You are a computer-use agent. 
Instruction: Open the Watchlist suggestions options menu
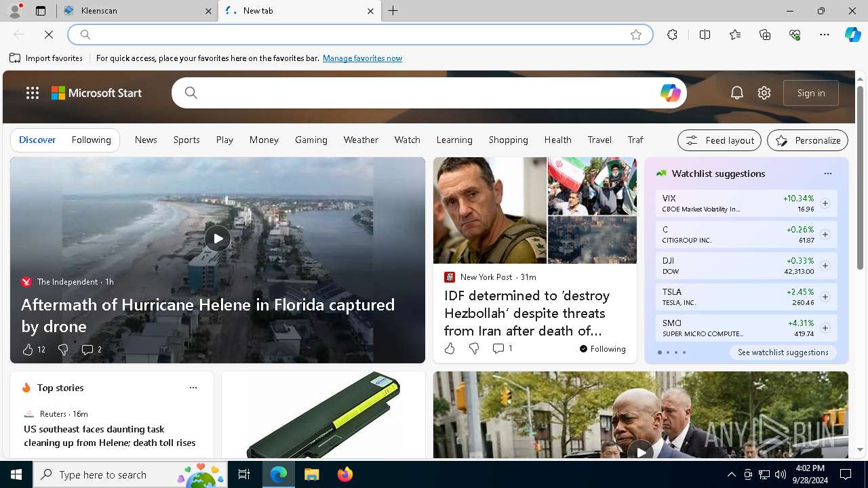click(827, 174)
